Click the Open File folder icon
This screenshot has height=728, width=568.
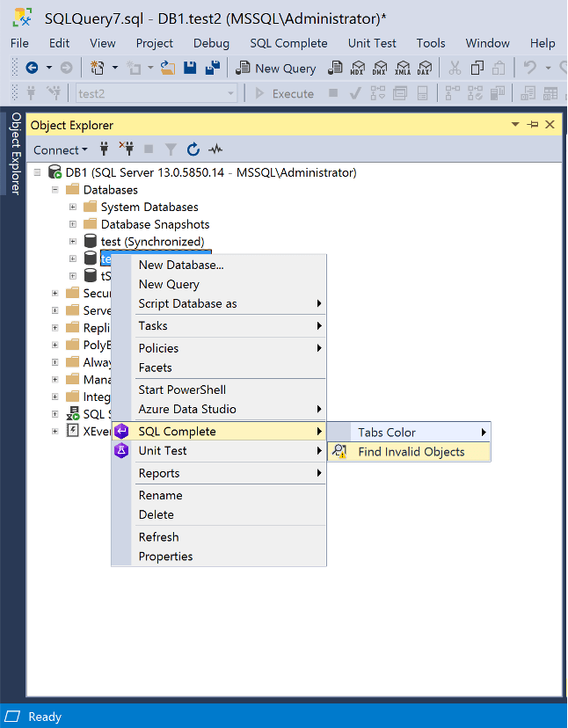coord(168,69)
